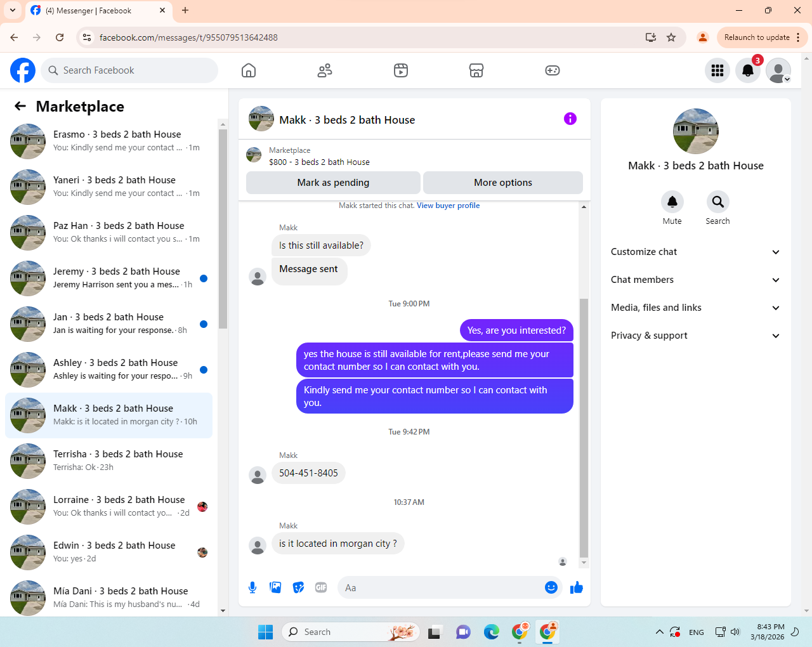Open Jan conversation waiting for response
The width and height of the screenshot is (812, 647).
pos(109,324)
